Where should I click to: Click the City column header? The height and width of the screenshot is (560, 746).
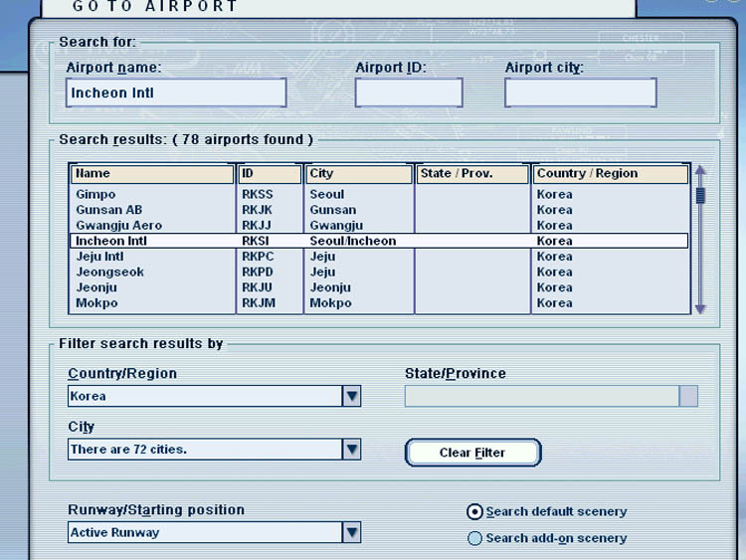pos(358,174)
